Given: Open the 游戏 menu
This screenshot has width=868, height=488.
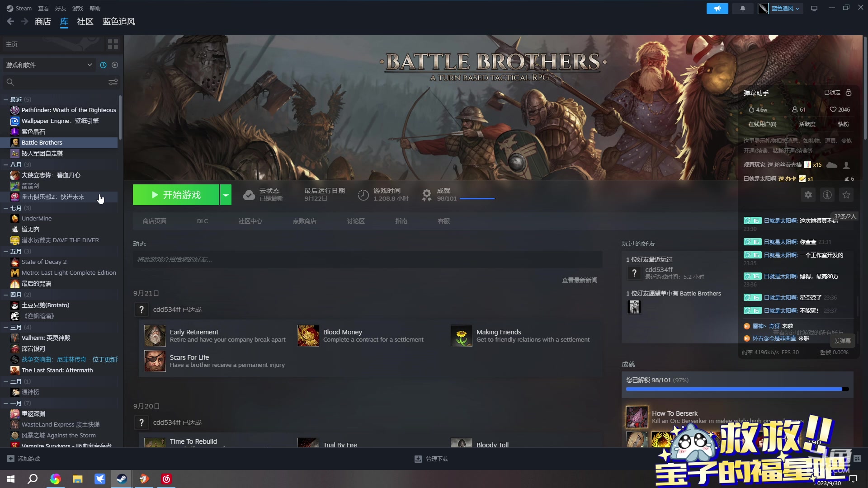Looking at the screenshot, I should point(78,8).
